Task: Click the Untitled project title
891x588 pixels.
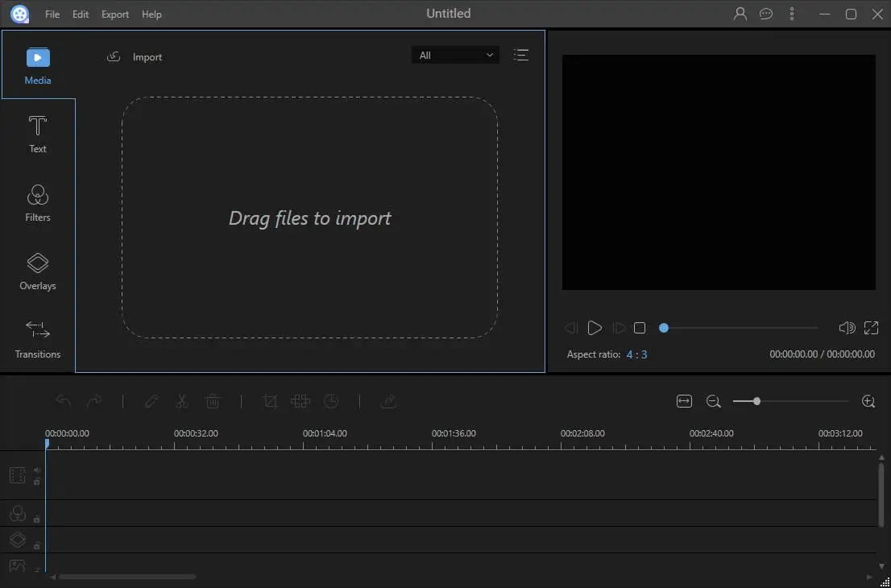Action: pyautogui.click(x=449, y=14)
